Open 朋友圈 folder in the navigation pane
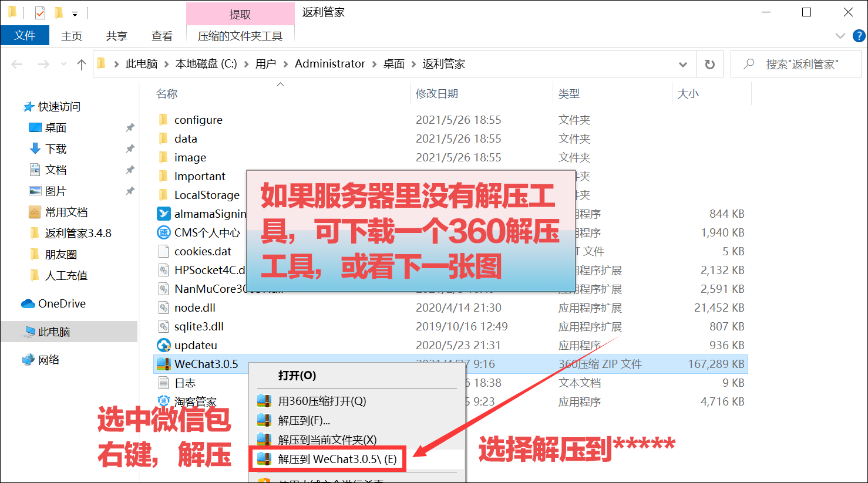Viewport: 868px width, 483px height. [61, 255]
